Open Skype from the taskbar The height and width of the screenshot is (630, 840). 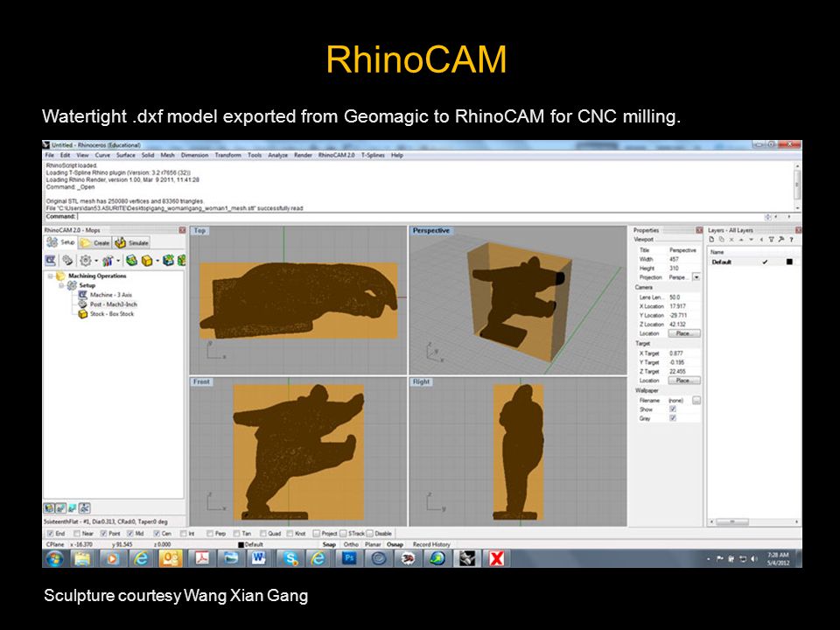coord(290,559)
